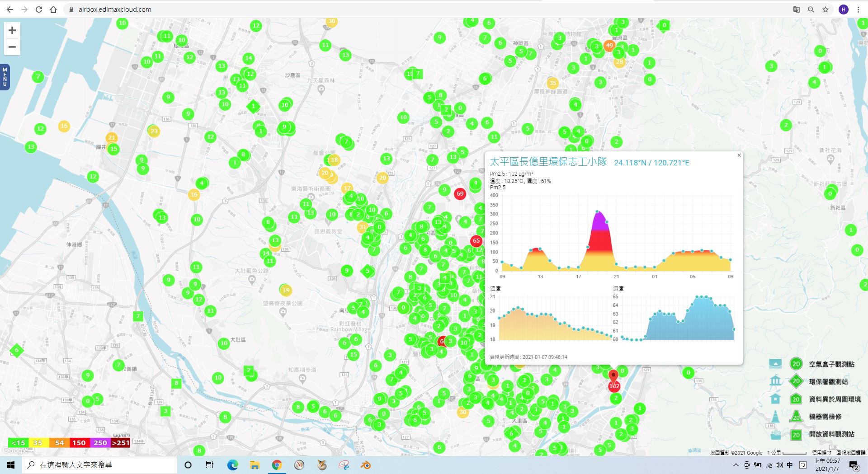868x474 pixels.
Task: Expand the MENU side tab
Action: pyautogui.click(x=5, y=76)
